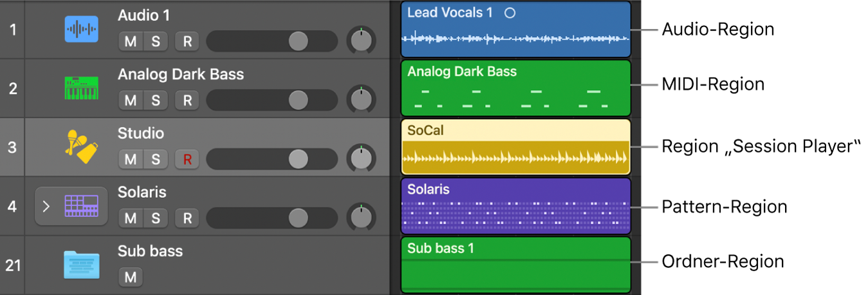This screenshot has width=868, height=295.
Task: Mute the Audio 1 track
Action: pyautogui.click(x=131, y=42)
